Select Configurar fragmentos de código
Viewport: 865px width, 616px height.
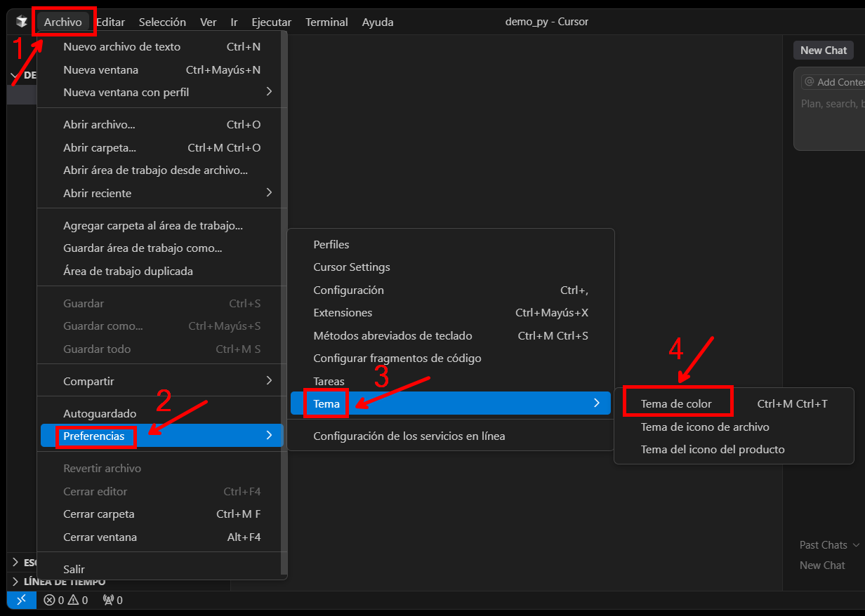click(x=451, y=358)
